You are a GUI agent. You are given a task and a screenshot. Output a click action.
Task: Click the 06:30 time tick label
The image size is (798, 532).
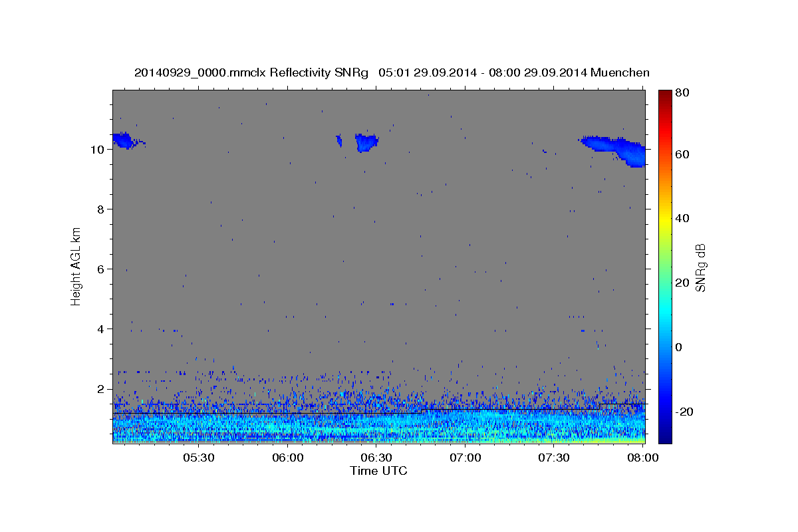coord(376,458)
